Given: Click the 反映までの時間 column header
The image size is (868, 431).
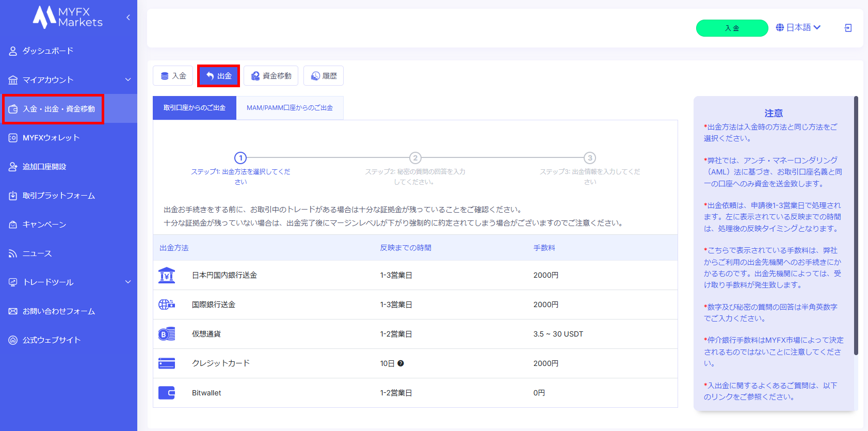Looking at the screenshot, I should click(406, 248).
